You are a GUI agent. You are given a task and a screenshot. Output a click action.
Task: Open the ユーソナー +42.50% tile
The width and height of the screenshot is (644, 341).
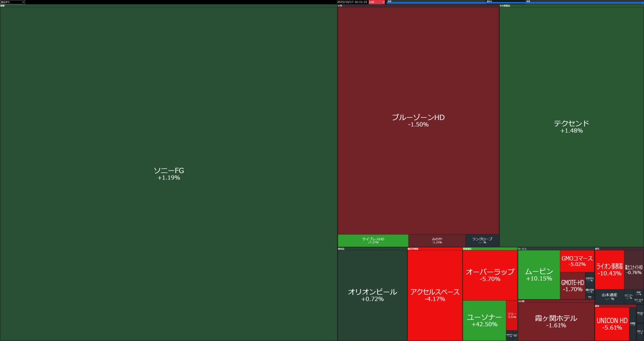click(484, 320)
